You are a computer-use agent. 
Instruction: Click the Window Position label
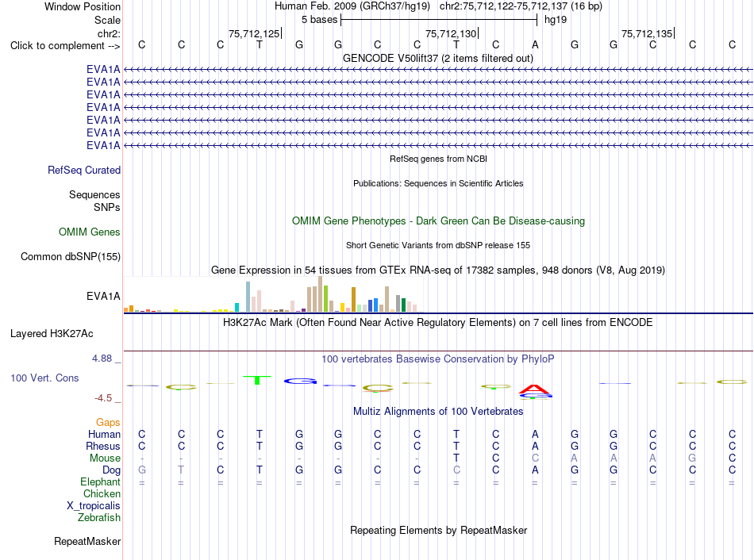click(x=83, y=6)
